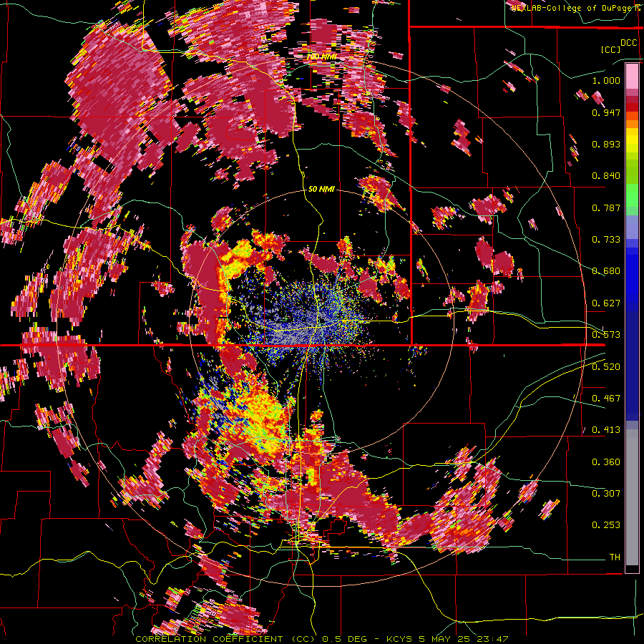Click the 0.680 scale value
Image resolution: width=644 pixels, height=644 pixels.
click(x=606, y=271)
